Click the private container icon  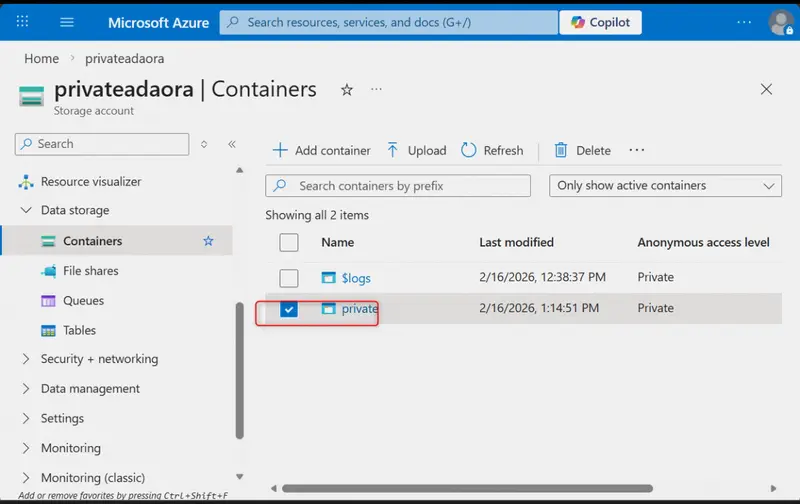pyautogui.click(x=329, y=309)
